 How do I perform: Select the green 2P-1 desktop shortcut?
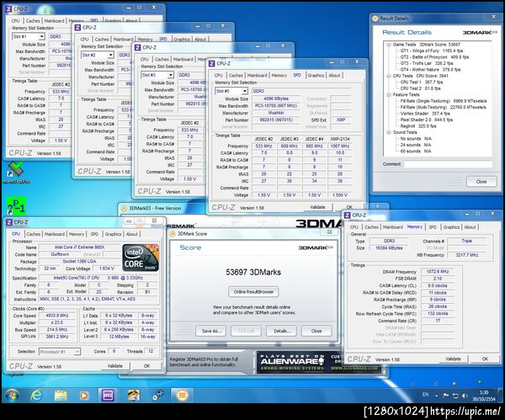(x=16, y=206)
